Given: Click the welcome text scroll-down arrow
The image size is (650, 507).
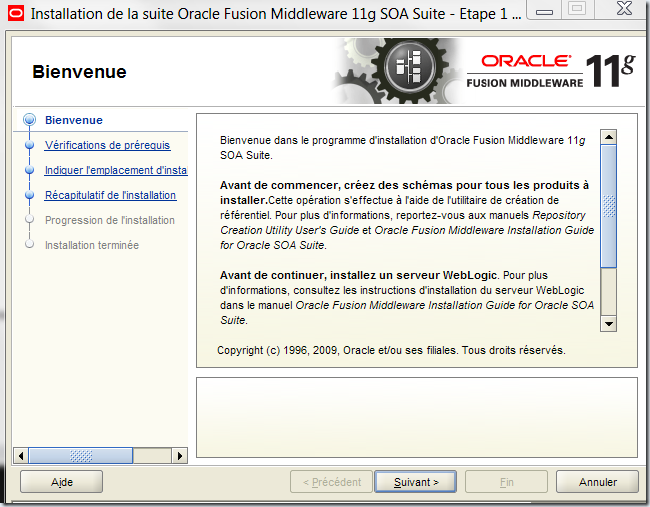Looking at the screenshot, I should point(609,324).
